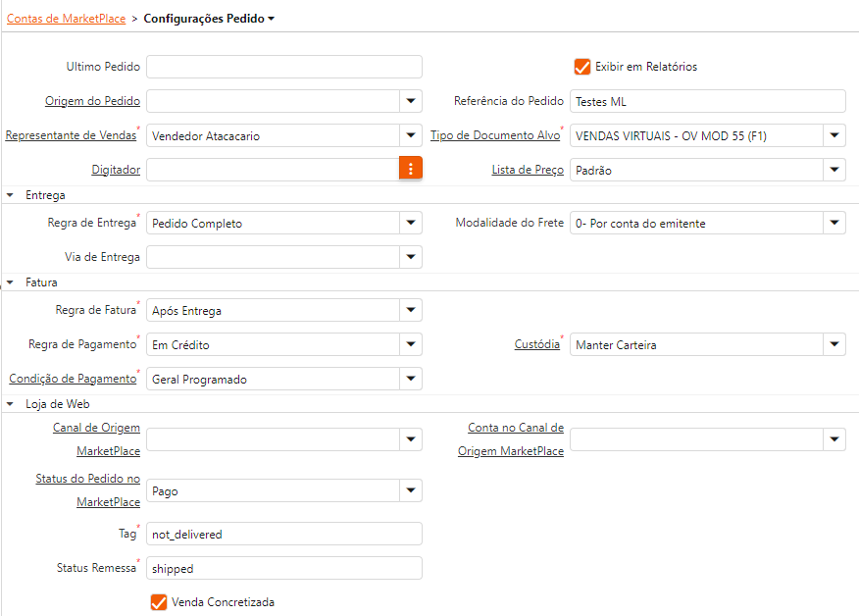Click the orange three-dot Digitador button
859x616 pixels.
[410, 169]
